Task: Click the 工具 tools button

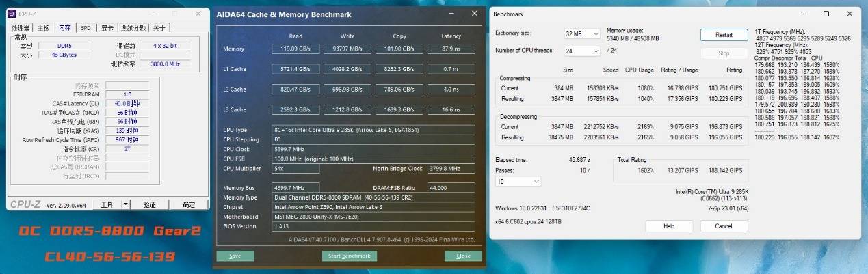Action: point(107,204)
